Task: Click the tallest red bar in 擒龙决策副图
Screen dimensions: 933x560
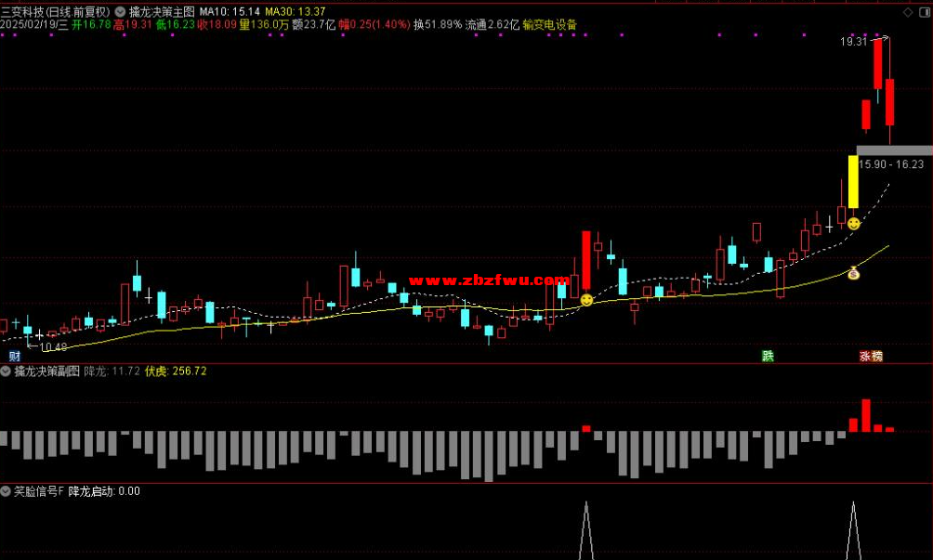Action: (866, 415)
